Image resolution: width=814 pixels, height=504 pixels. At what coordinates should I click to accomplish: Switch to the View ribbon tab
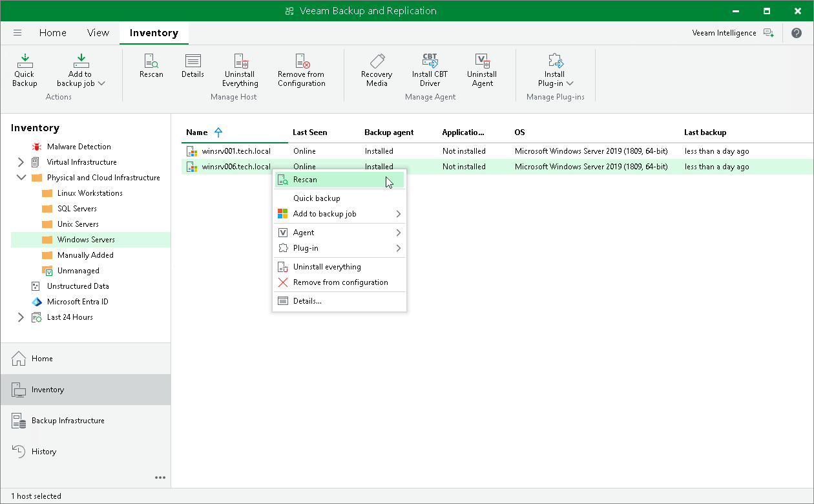pos(98,33)
